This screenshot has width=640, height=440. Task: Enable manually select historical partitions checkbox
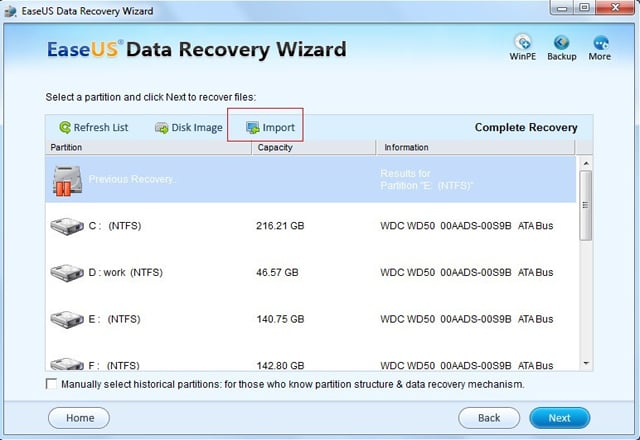click(51, 384)
